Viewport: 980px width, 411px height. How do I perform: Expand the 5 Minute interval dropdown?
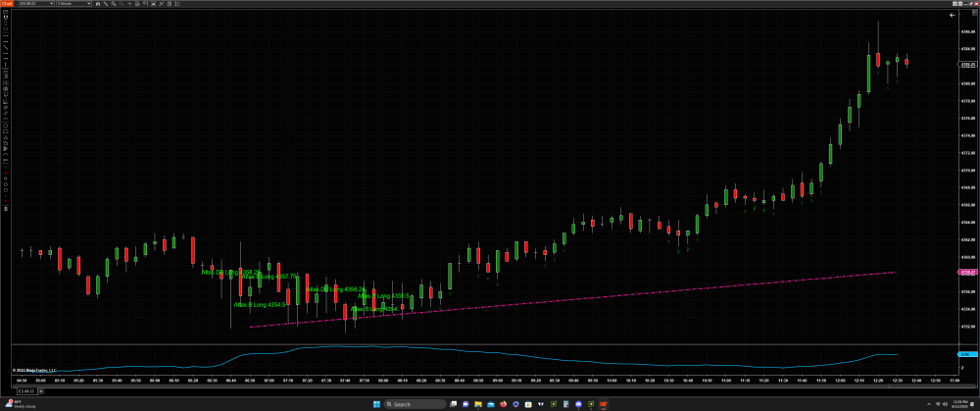point(74,4)
